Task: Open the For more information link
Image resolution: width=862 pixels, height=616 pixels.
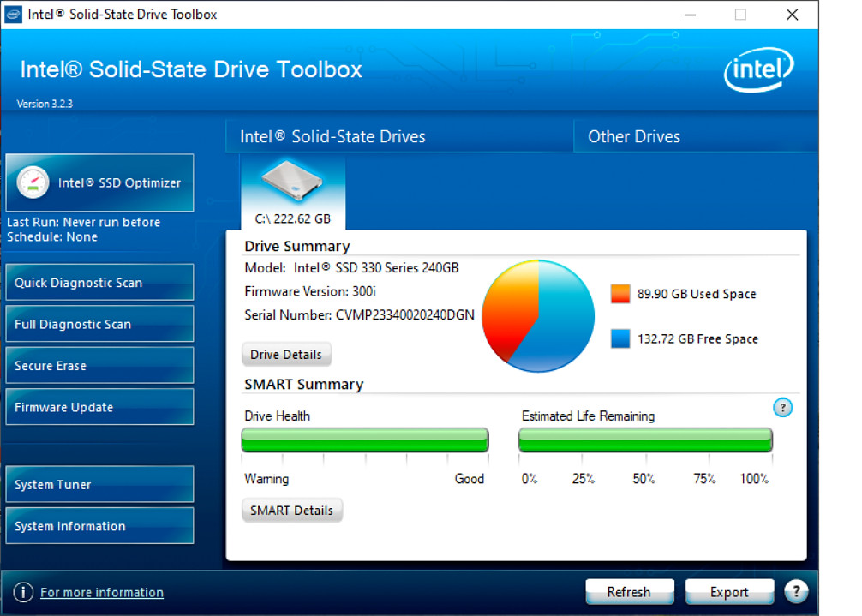Action: click(102, 592)
